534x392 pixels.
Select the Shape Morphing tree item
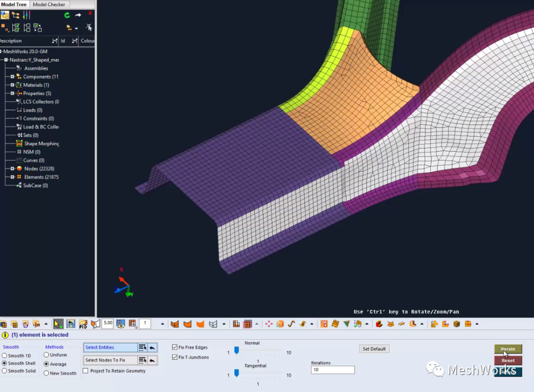(x=42, y=144)
